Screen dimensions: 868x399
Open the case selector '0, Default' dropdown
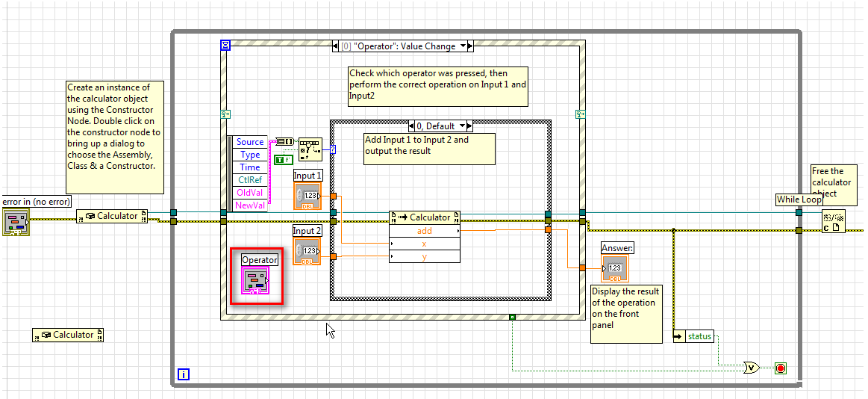point(463,126)
